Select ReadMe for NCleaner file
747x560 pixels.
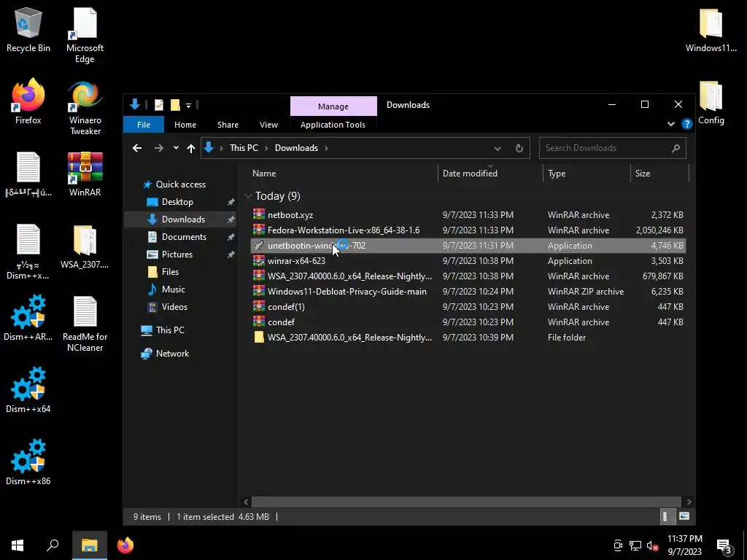tap(85, 324)
